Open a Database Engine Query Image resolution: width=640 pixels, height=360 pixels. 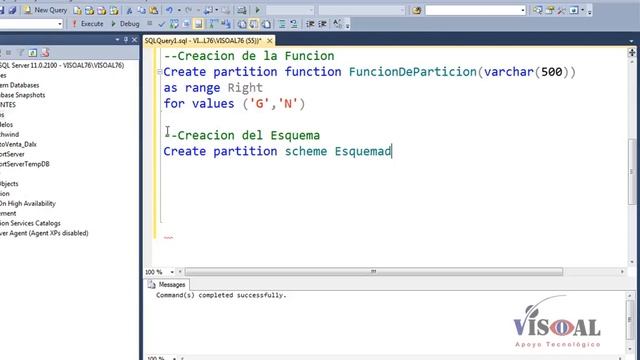78,10
